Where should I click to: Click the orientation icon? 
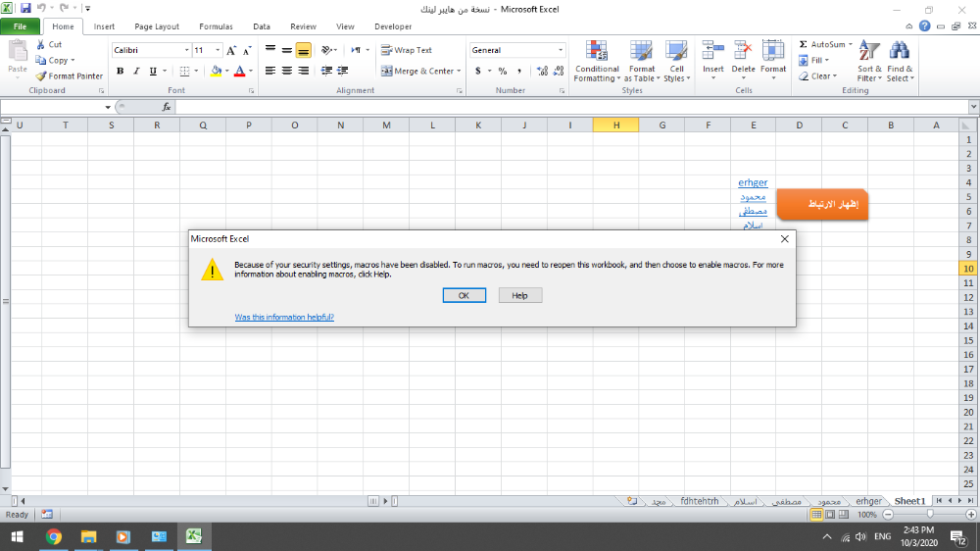(326, 49)
